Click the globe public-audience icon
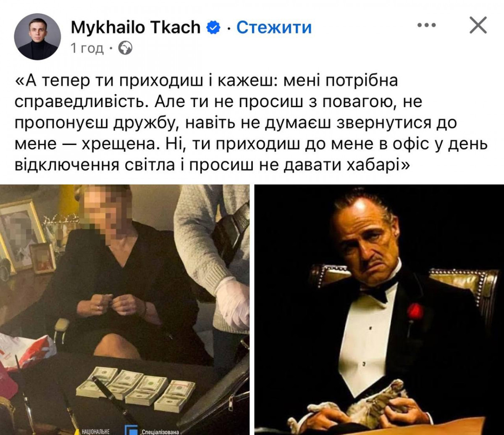This screenshot has width=504, height=435. [125, 49]
